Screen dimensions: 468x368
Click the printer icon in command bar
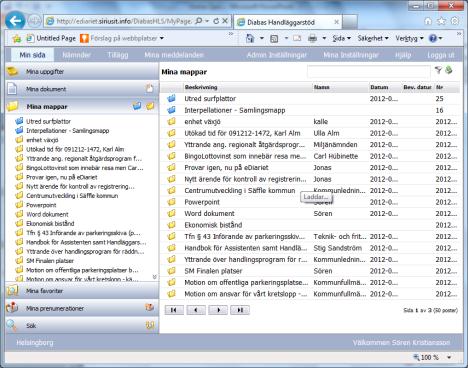(312, 39)
